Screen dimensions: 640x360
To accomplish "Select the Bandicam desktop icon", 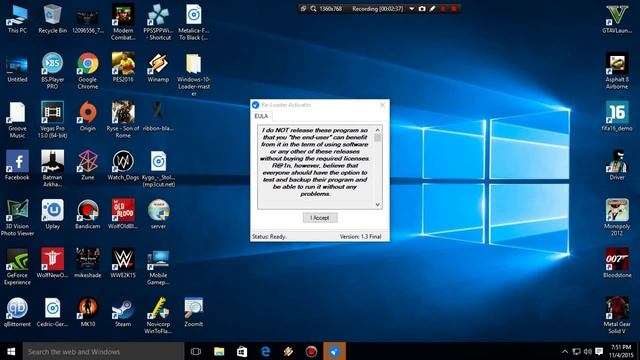I will coord(88,214).
